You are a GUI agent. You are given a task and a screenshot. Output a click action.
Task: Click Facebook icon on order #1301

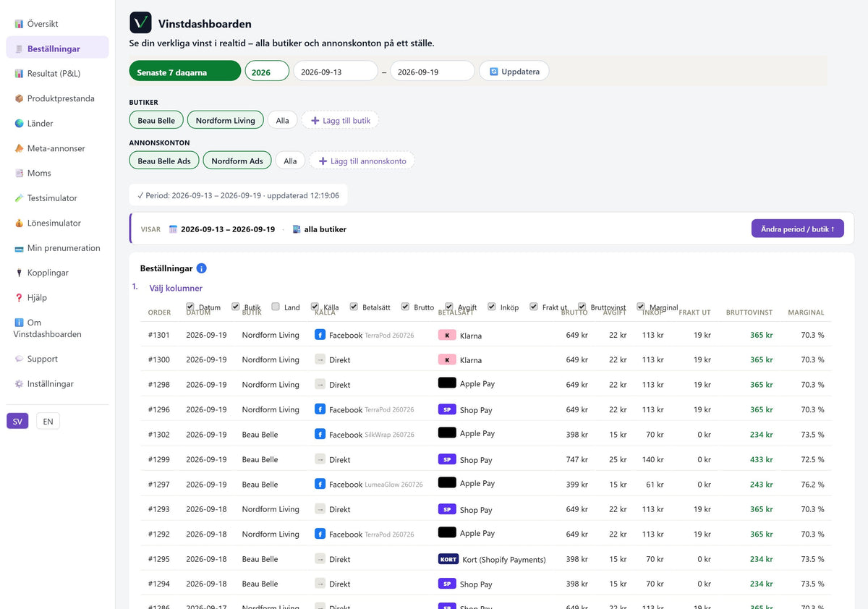pyautogui.click(x=320, y=335)
